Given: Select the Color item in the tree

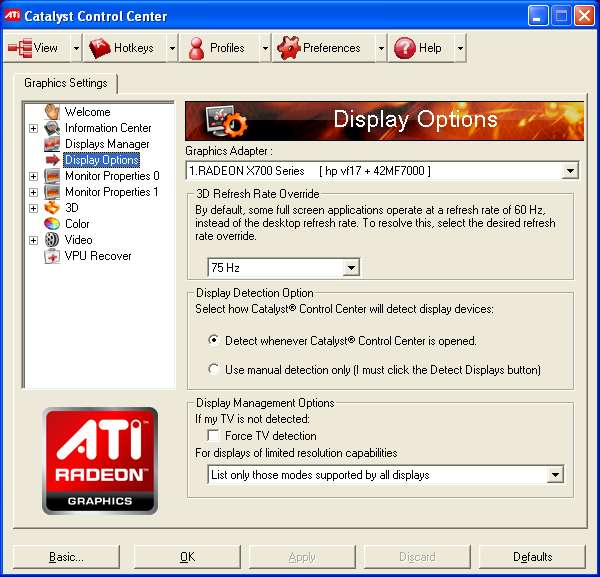Looking at the screenshot, I should [77, 224].
